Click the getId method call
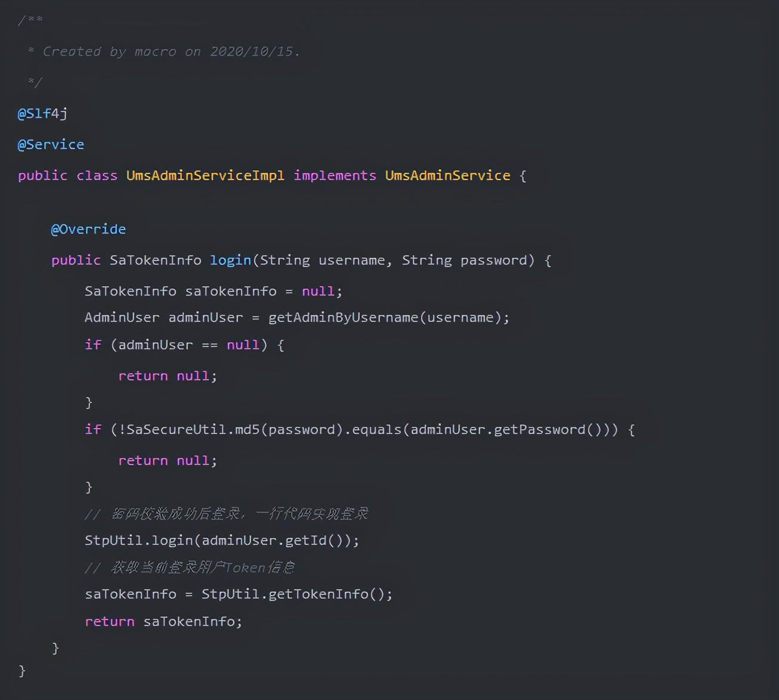The height and width of the screenshot is (700, 779). pos(306,541)
